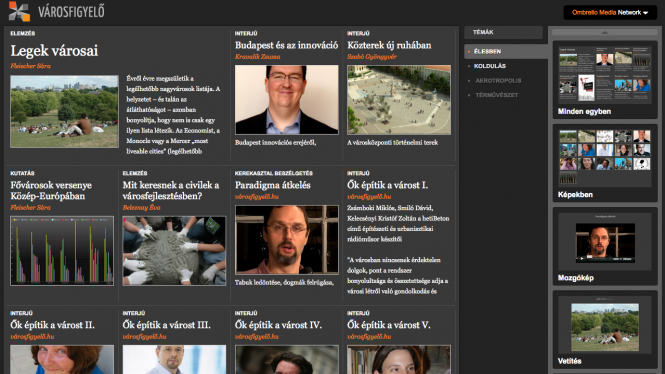Click the park photo in Legek városai
The width and height of the screenshot is (665, 374).
(x=64, y=112)
